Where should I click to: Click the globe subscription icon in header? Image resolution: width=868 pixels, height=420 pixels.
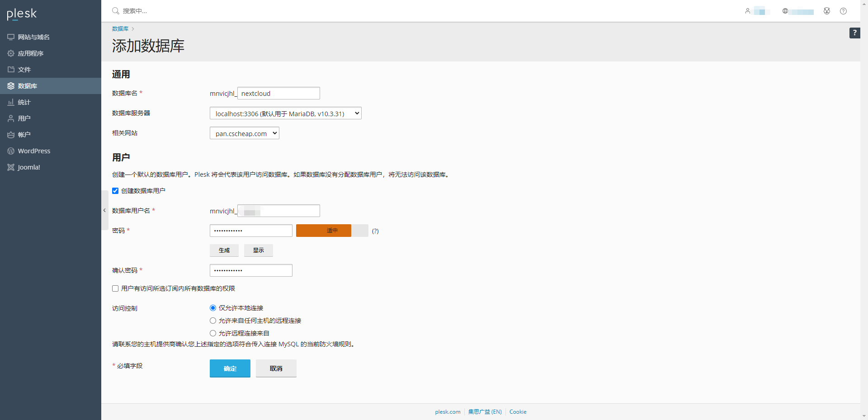[x=785, y=11]
